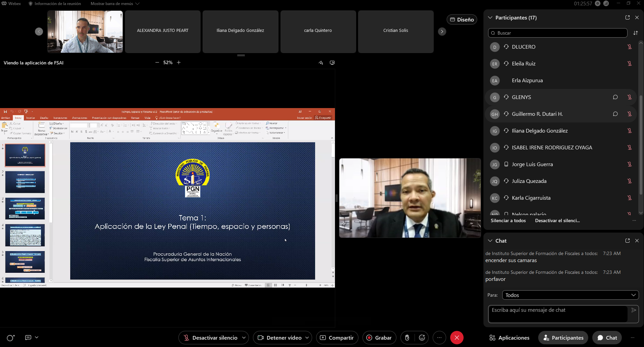Open the annotate pen icon

[x=321, y=63]
